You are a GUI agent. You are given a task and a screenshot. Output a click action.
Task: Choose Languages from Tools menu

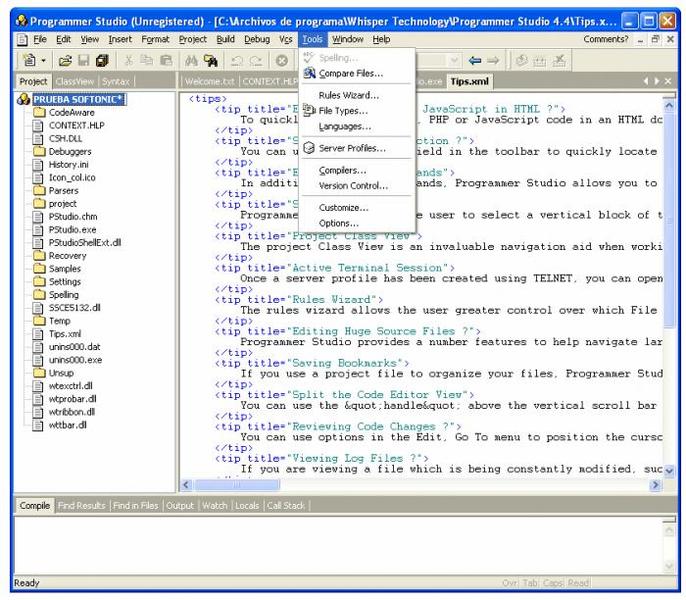[357, 126]
